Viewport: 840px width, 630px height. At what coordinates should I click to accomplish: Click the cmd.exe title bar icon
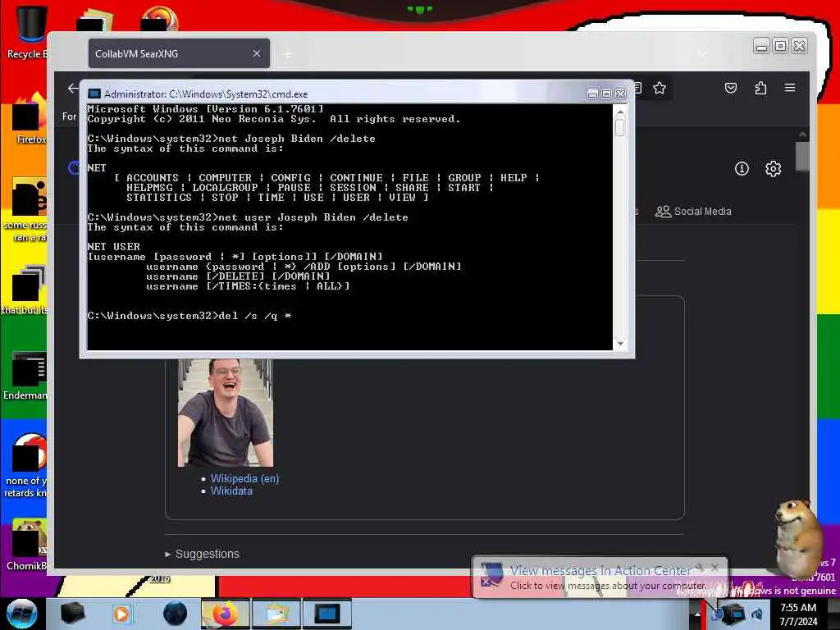tap(94, 94)
